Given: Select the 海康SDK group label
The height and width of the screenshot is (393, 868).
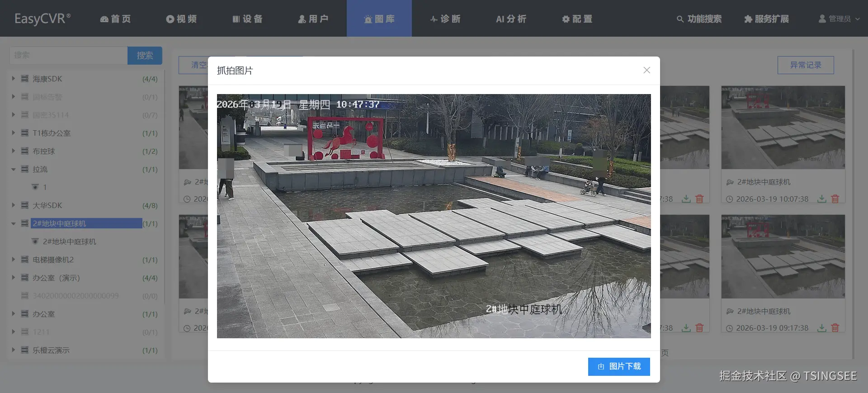Looking at the screenshot, I should (47, 79).
